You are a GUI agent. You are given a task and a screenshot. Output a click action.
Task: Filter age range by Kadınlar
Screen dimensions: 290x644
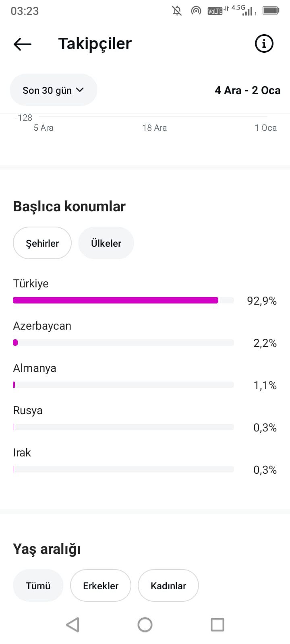pyautogui.click(x=168, y=586)
